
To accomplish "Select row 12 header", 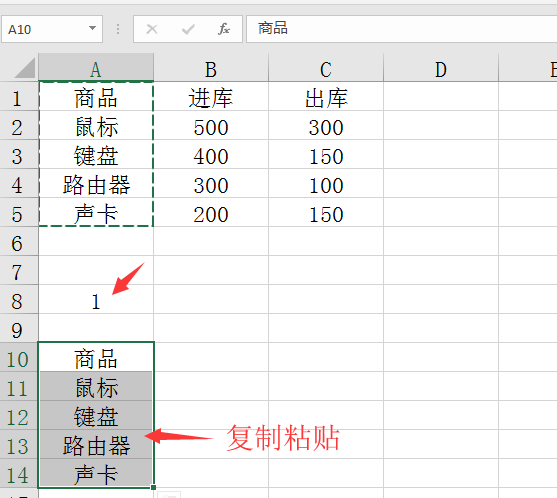I will click(18, 416).
